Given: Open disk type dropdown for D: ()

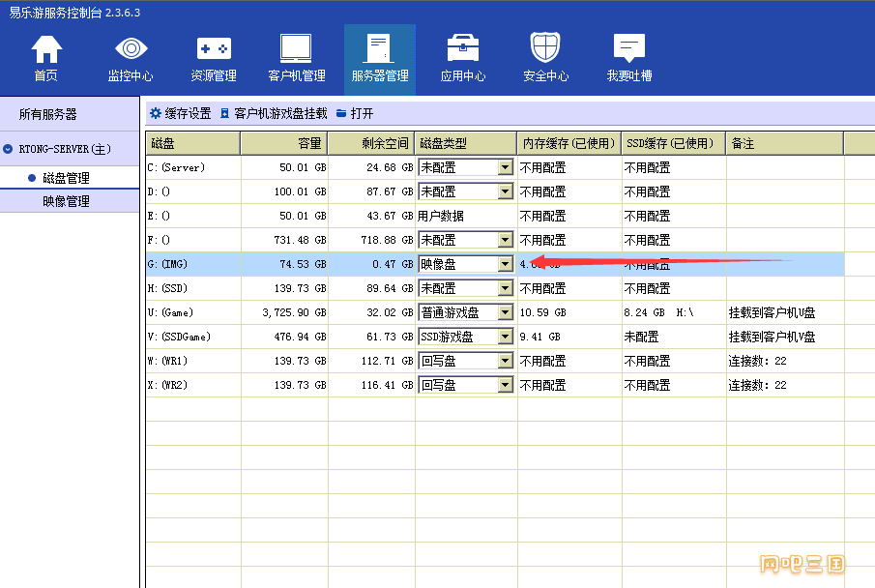Looking at the screenshot, I should click(x=505, y=191).
